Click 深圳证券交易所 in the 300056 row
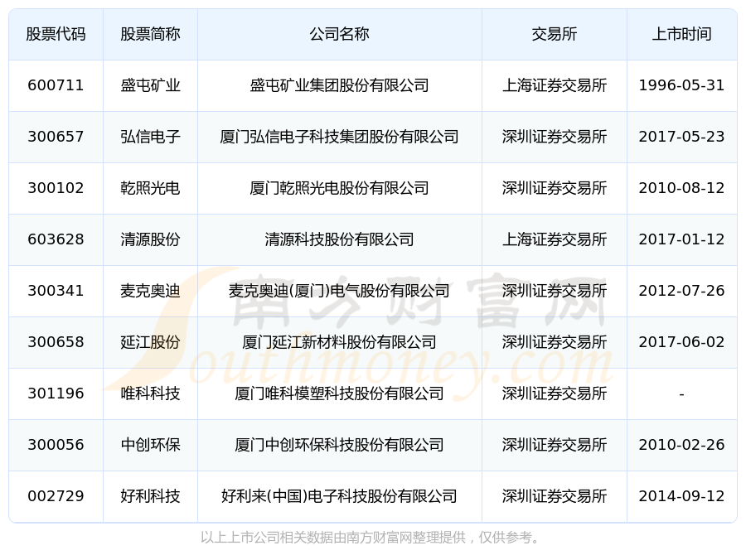746x560 pixels. pos(555,445)
